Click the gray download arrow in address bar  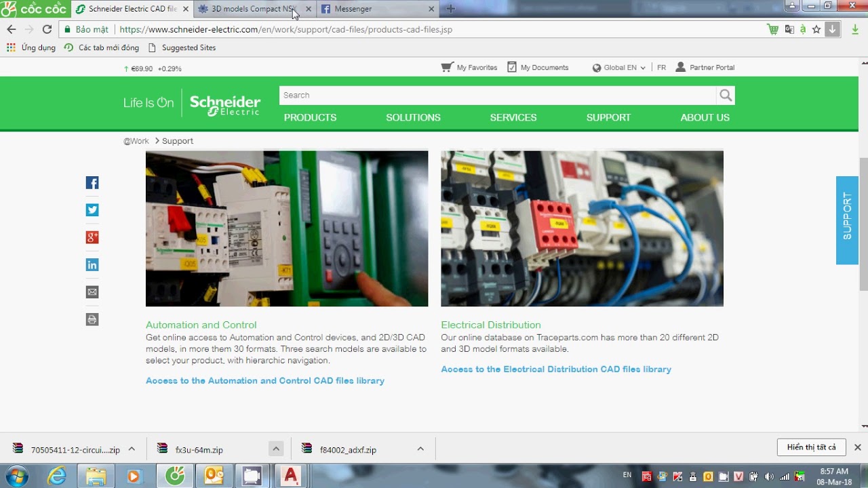pos(833,29)
